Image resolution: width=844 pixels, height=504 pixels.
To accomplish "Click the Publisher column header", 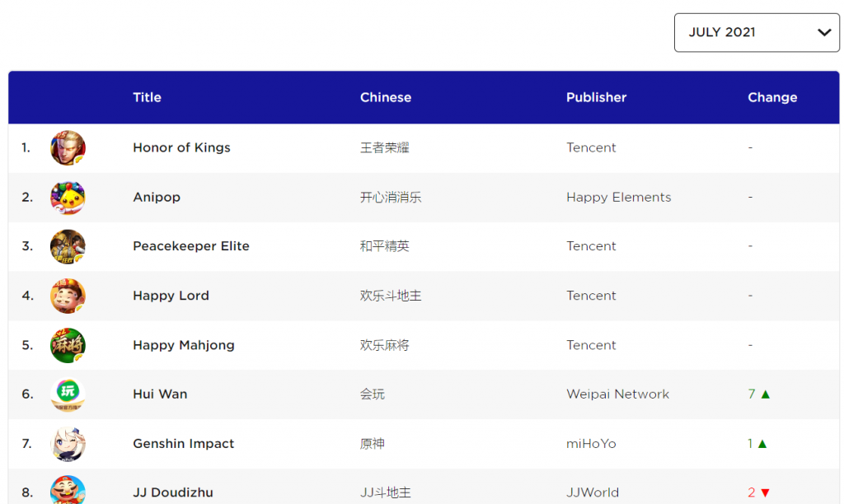I will [x=597, y=97].
